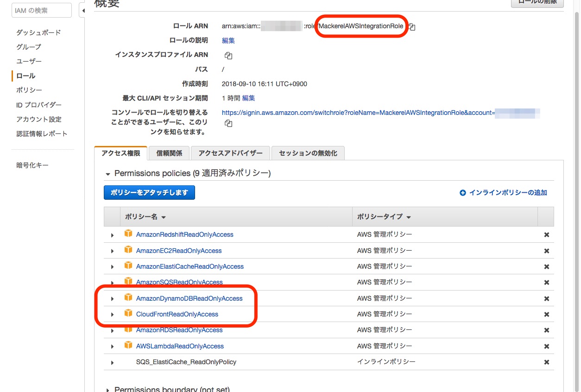Open ユーザー in sidebar
This screenshot has width=581, height=392.
pyautogui.click(x=29, y=61)
